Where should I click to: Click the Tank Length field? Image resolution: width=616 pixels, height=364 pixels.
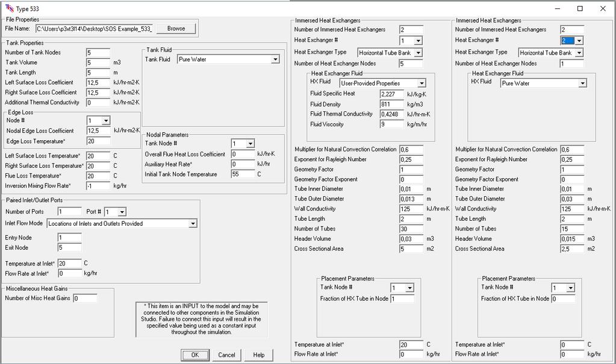tap(98, 73)
